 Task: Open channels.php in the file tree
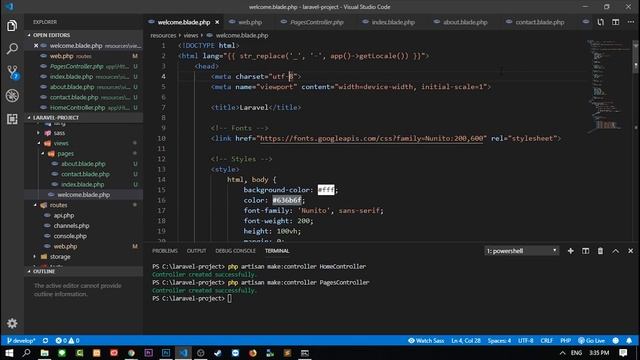click(71, 226)
